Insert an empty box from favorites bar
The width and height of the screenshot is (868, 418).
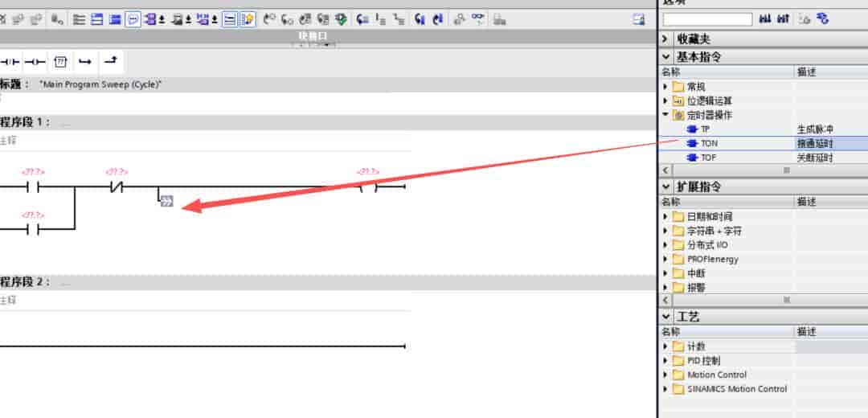pyautogui.click(x=60, y=62)
